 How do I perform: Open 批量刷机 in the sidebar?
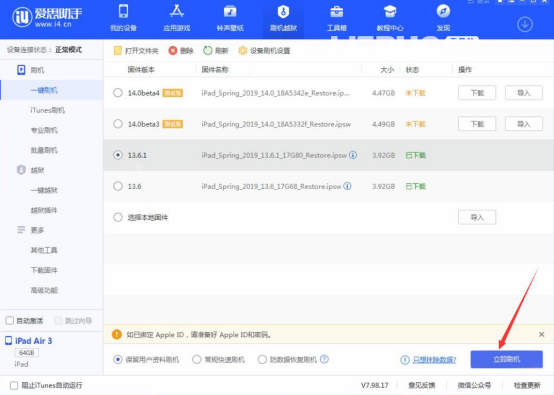tap(44, 150)
